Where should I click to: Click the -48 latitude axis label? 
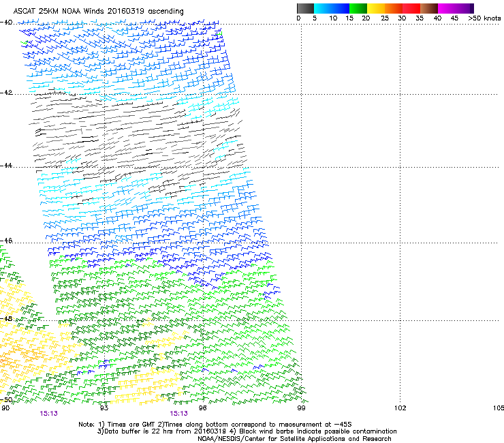click(x=6, y=318)
